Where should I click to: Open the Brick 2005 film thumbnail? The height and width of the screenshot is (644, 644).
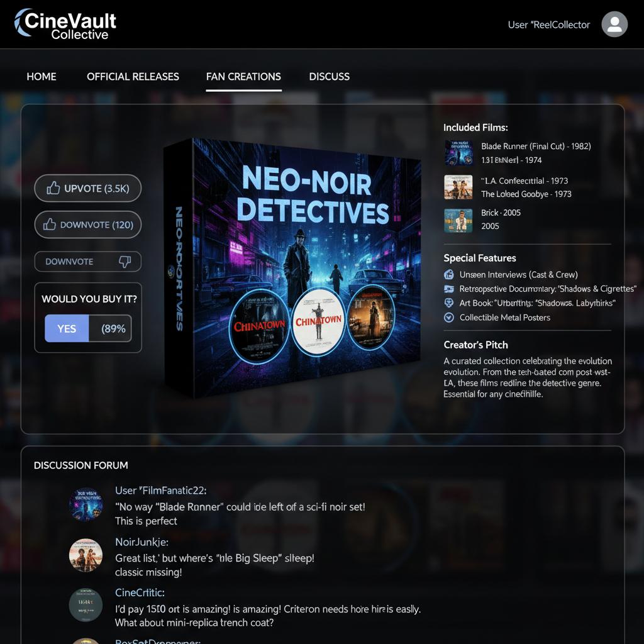point(458,220)
